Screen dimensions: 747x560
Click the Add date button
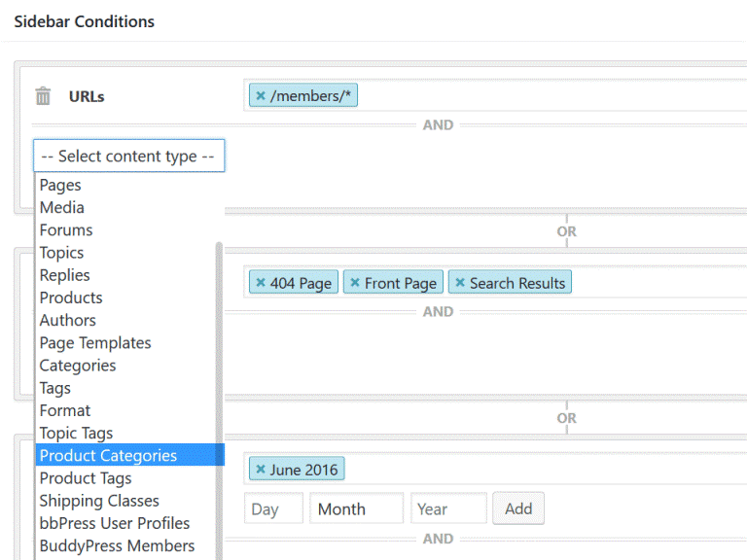(518, 508)
